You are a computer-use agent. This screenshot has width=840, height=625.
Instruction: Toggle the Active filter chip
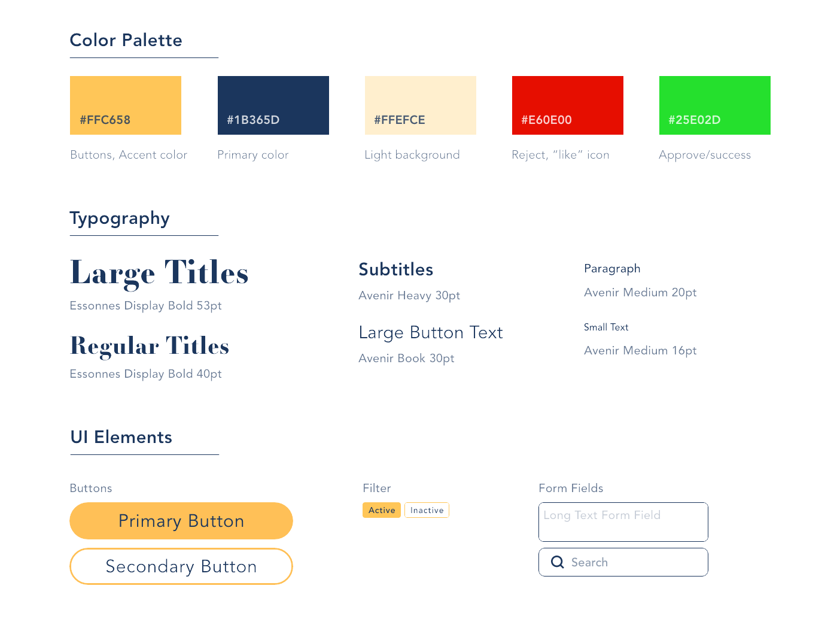click(382, 510)
